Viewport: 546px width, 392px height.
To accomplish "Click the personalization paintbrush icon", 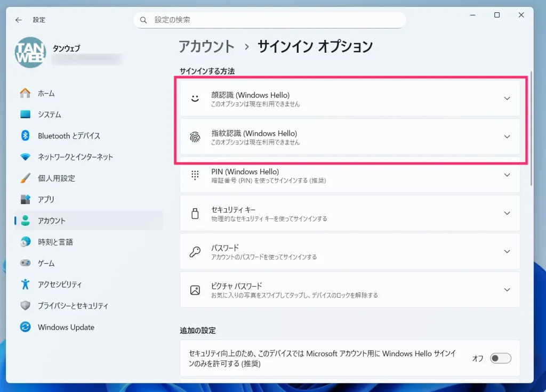I will pos(25,178).
